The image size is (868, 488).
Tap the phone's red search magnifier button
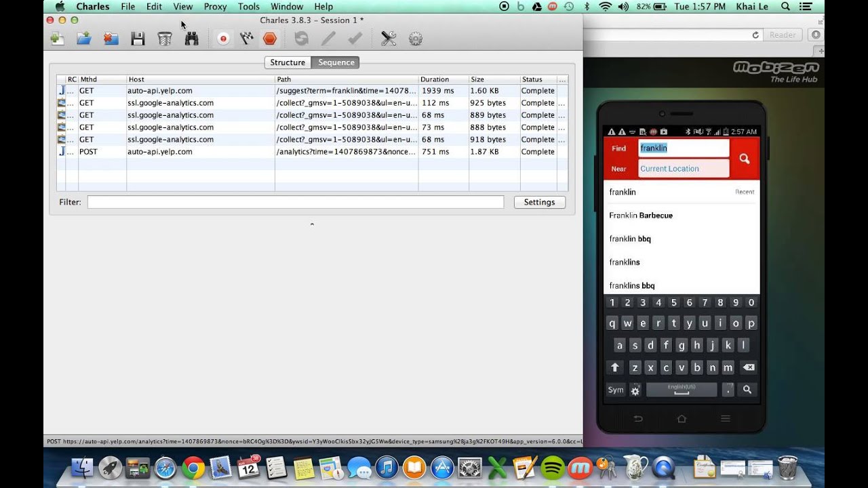pyautogui.click(x=745, y=159)
